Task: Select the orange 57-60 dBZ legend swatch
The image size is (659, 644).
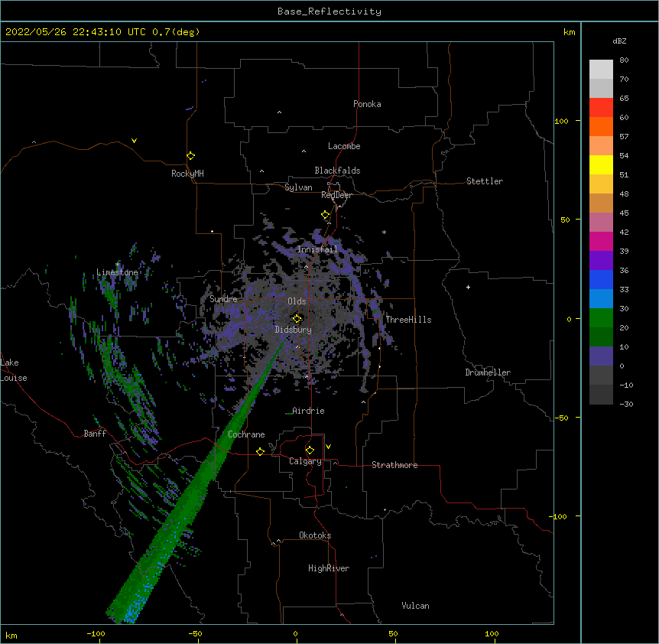Action: [601, 126]
